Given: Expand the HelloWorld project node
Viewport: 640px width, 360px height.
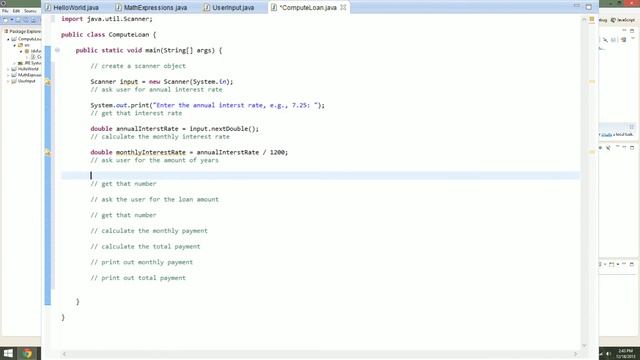Looking at the screenshot, I should pos(8,69).
